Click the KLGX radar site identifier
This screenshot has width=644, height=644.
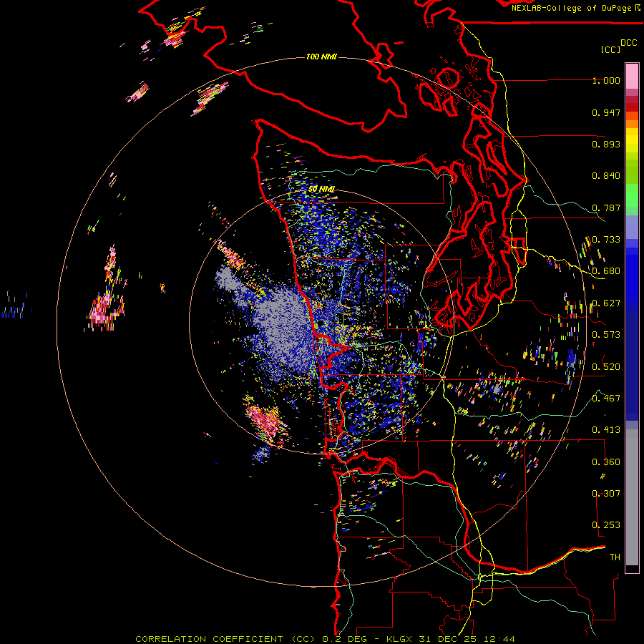coord(400,639)
